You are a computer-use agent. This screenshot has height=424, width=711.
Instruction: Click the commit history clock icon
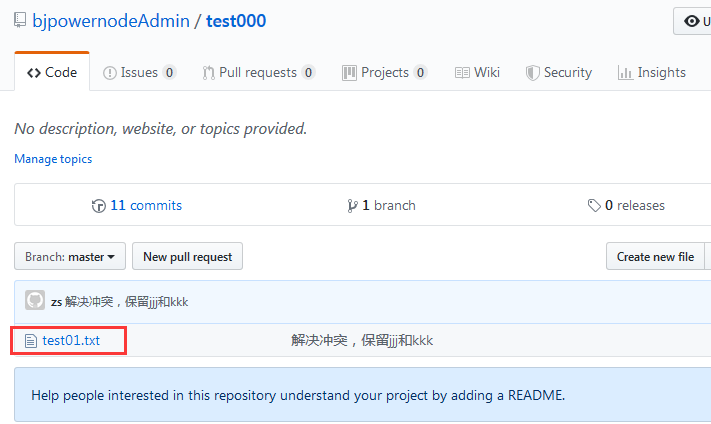[98, 206]
